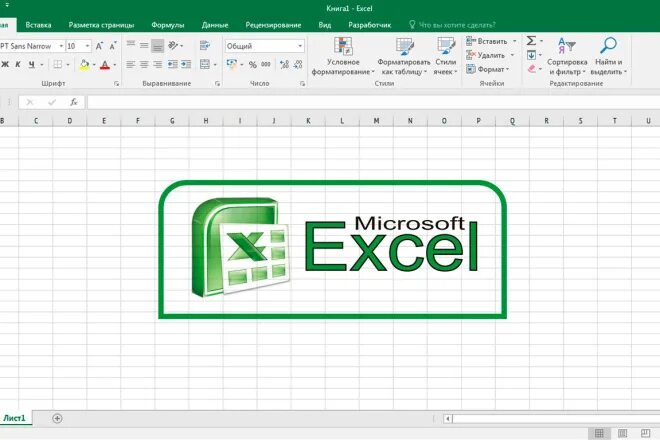Decrease the cell indent
This screenshot has height=440, width=660.
coord(173,64)
